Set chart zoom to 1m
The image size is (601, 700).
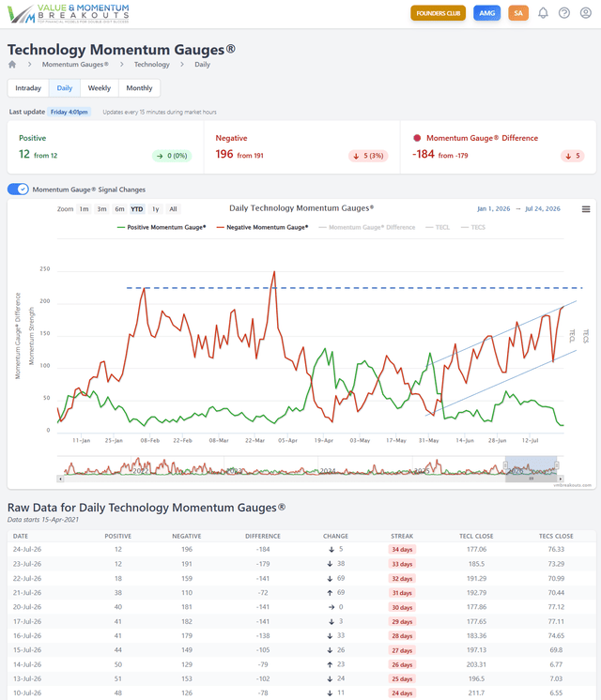click(x=84, y=209)
